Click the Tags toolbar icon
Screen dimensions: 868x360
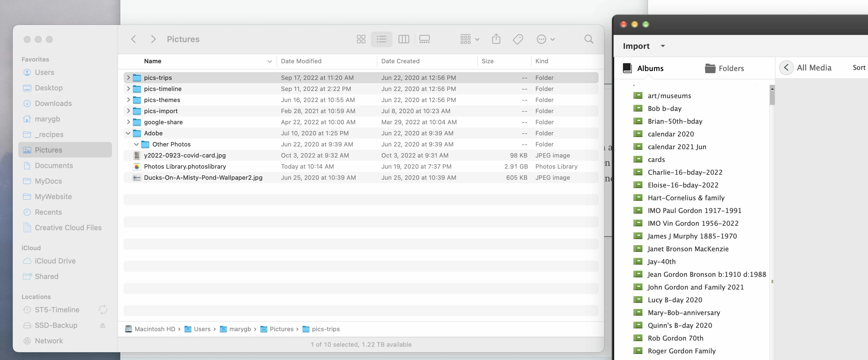518,39
